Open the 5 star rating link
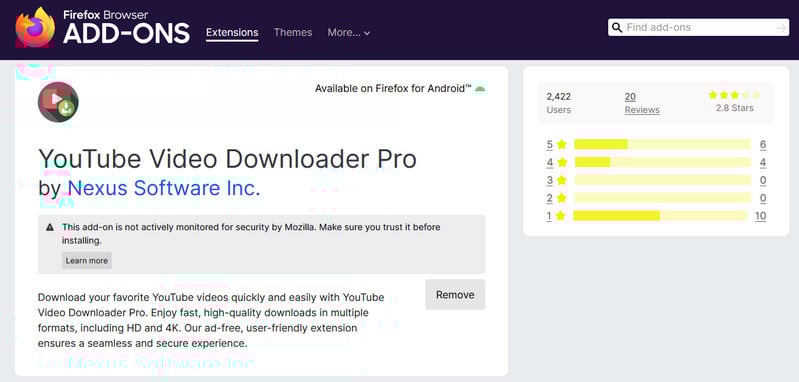The image size is (799, 382). coord(550,145)
